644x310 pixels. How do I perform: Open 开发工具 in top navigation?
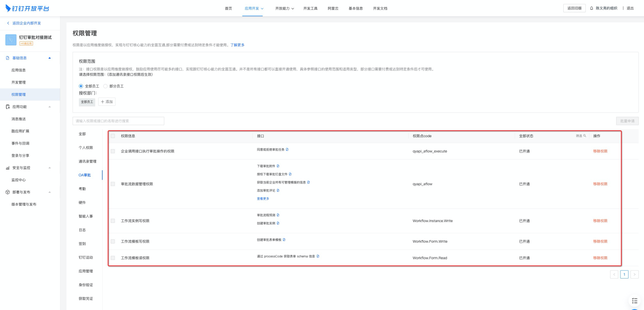pos(310,8)
